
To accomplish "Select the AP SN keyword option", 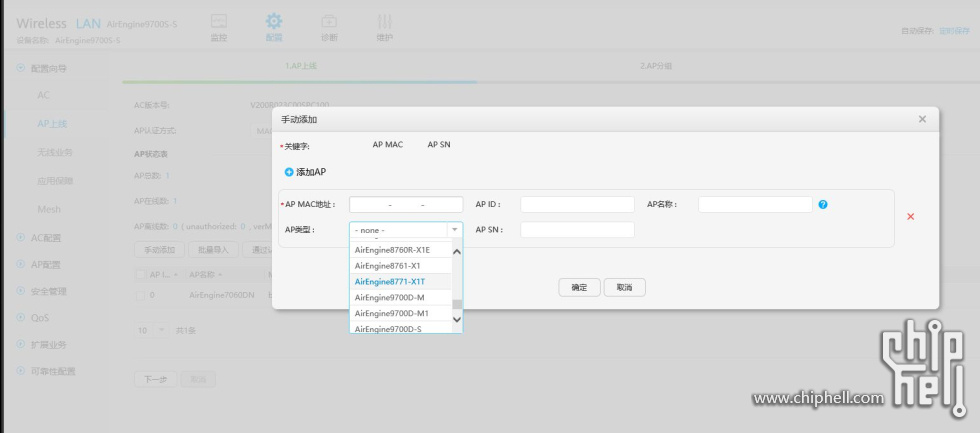I will click(439, 144).
